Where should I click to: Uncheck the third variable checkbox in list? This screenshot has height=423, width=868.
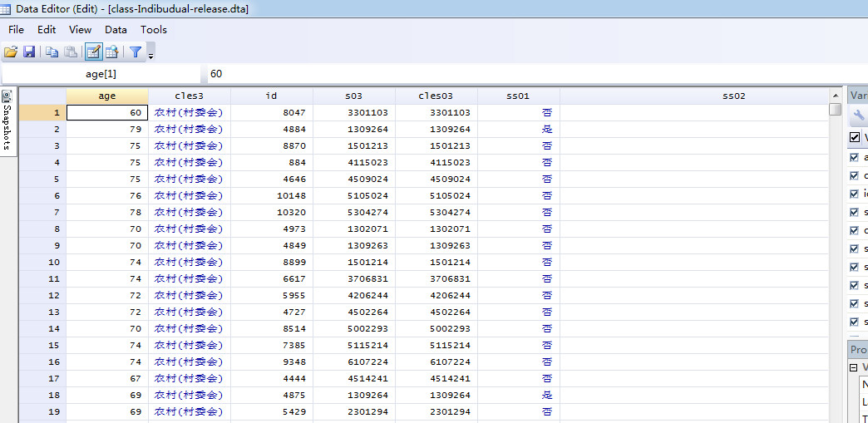(855, 194)
